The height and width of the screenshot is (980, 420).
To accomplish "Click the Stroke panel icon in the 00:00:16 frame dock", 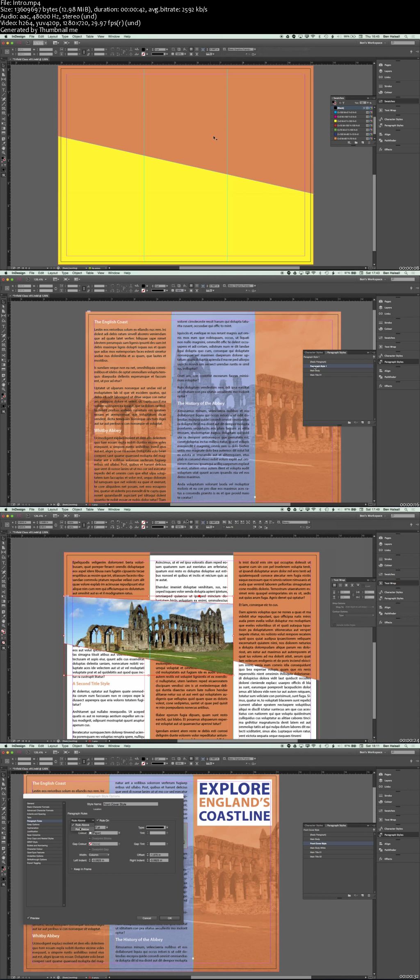I will tap(381, 323).
